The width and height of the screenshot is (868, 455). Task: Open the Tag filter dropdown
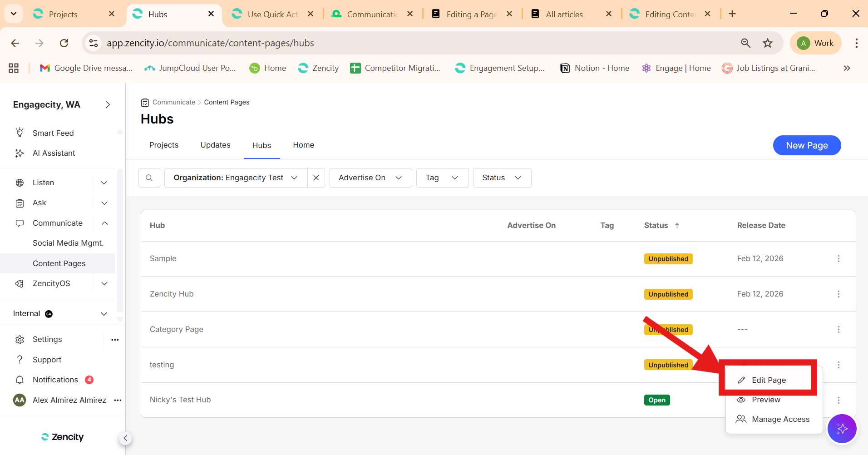click(x=442, y=178)
